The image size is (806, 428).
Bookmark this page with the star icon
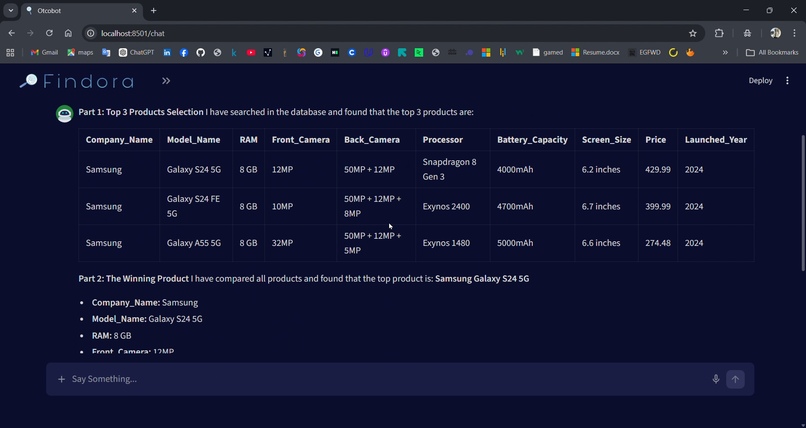(x=692, y=33)
